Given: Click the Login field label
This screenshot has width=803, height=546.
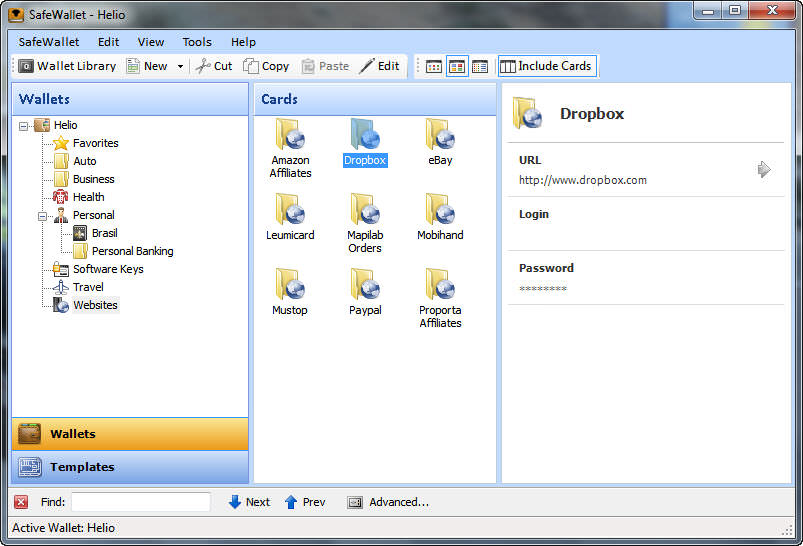Looking at the screenshot, I should [x=534, y=214].
